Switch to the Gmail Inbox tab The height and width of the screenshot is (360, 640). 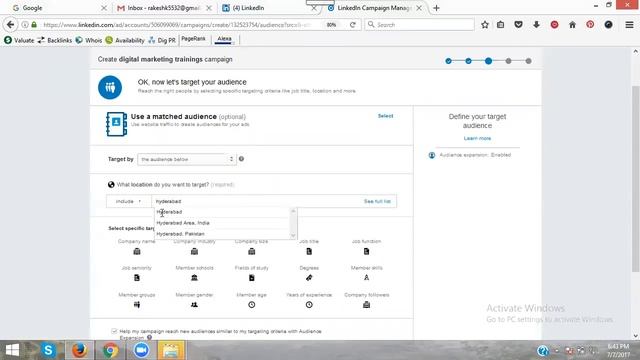(x=163, y=8)
